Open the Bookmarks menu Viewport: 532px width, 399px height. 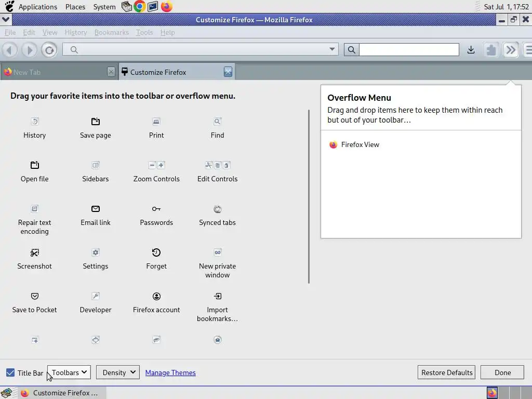[111, 32]
